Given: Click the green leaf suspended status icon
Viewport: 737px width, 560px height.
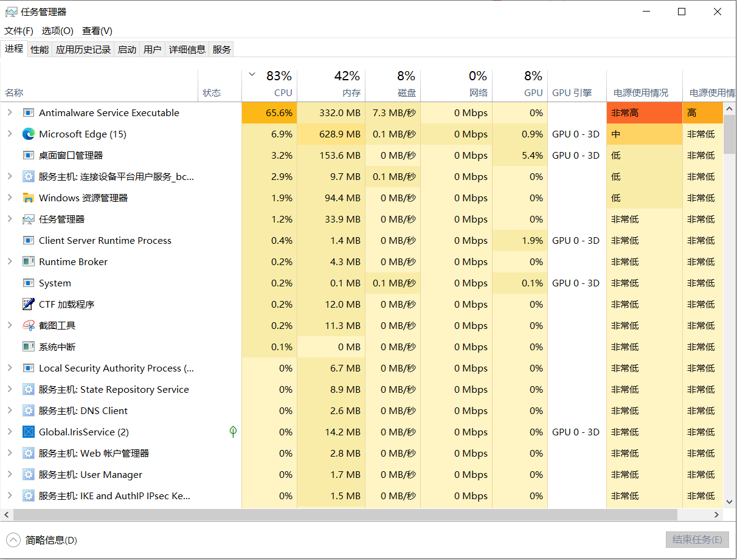Looking at the screenshot, I should pos(233,432).
